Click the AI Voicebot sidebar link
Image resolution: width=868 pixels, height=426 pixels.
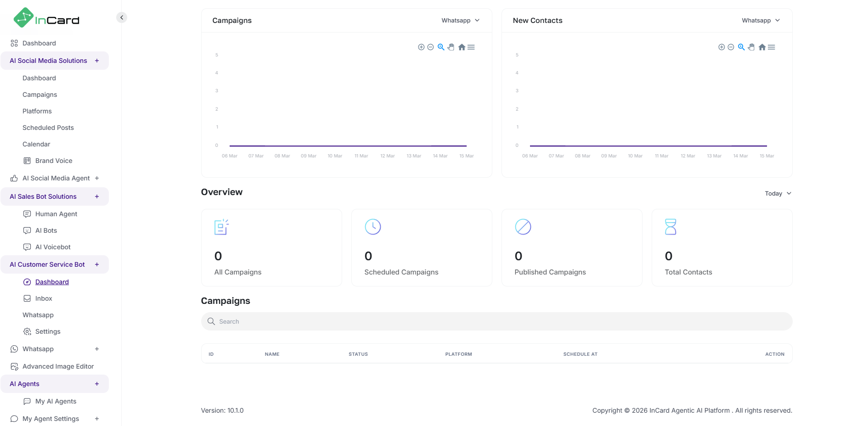pos(53,247)
